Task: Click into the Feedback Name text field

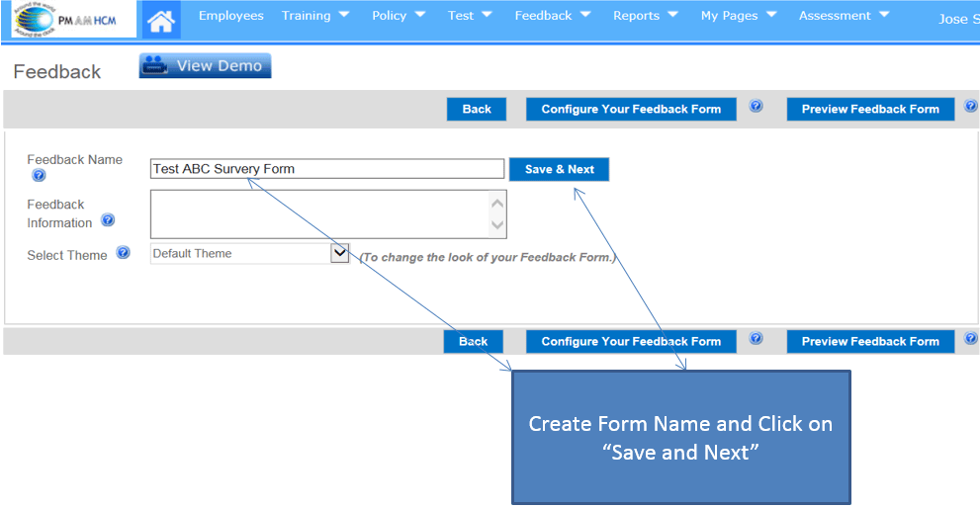Action: [326, 169]
